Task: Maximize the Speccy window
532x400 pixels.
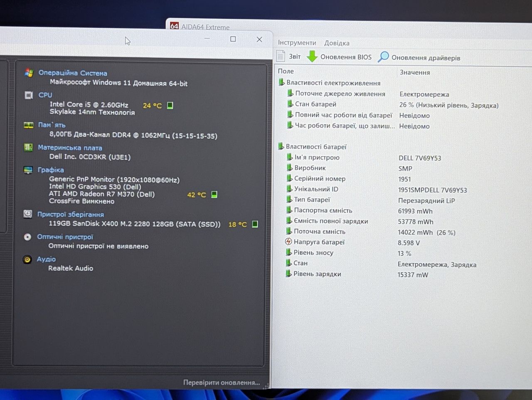Action: pos(233,39)
